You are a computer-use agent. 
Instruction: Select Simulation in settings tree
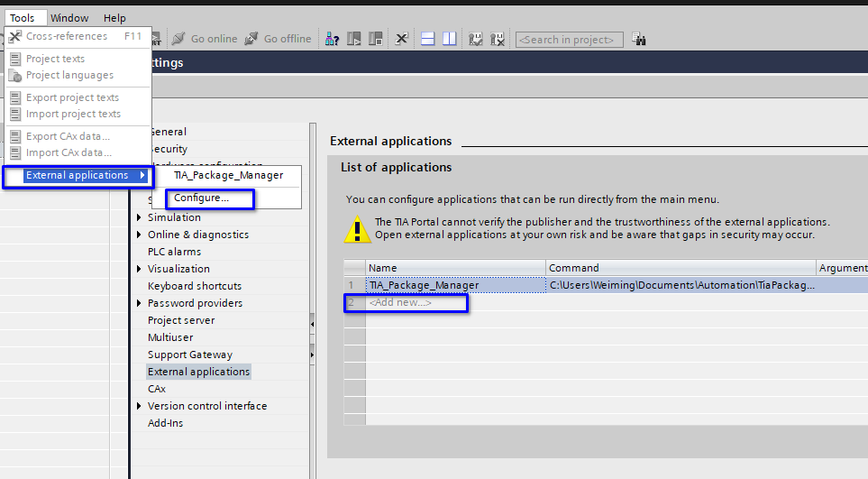[174, 217]
